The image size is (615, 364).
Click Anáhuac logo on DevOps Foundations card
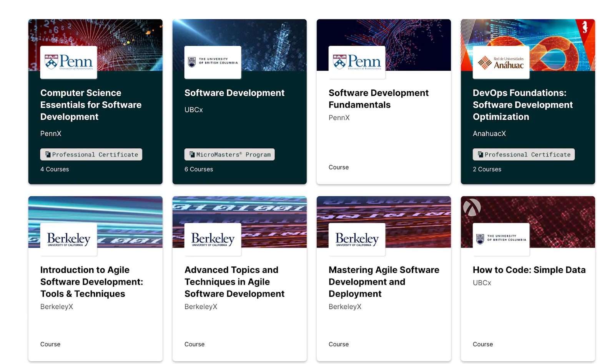(501, 62)
